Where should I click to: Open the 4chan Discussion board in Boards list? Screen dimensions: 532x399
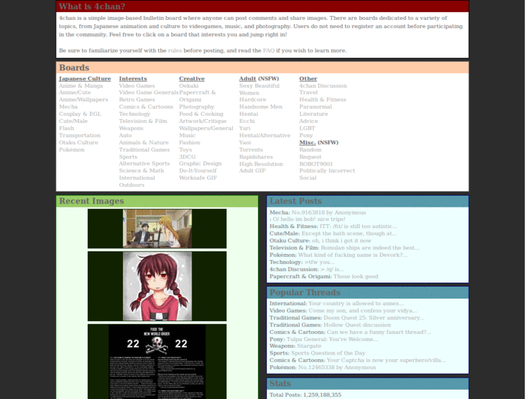(323, 86)
